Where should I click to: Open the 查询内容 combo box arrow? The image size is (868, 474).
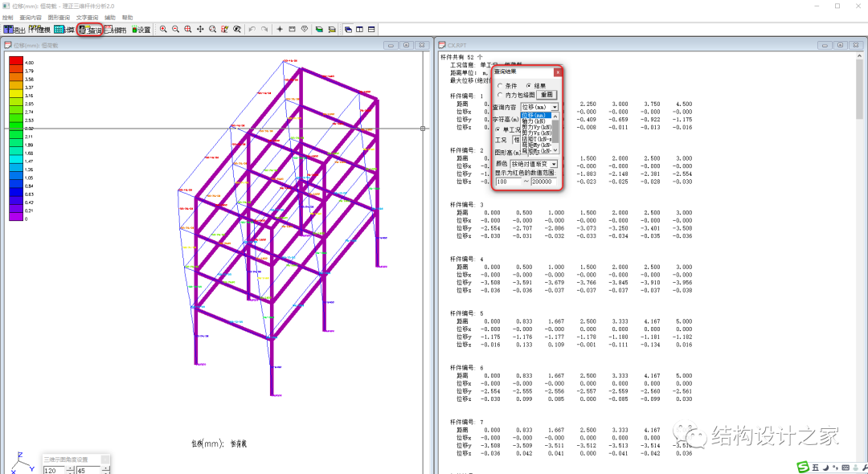coord(555,107)
